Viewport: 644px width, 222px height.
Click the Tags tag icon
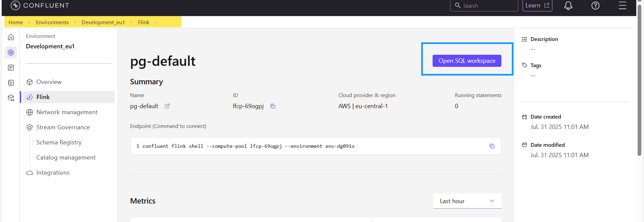(525, 65)
